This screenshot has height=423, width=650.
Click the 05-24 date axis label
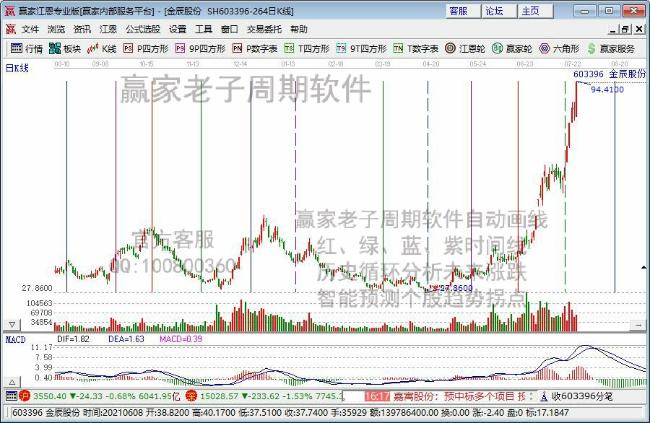(478, 63)
